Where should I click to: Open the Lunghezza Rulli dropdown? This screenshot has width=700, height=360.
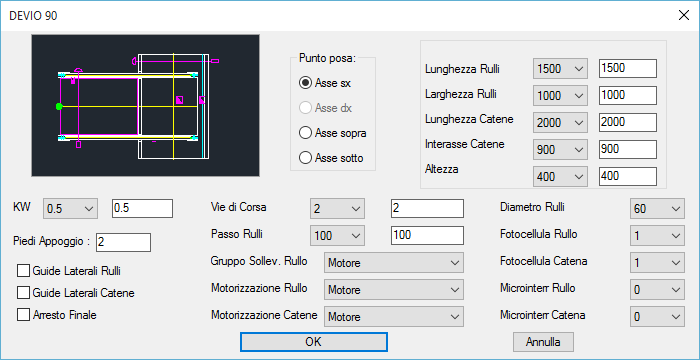point(560,69)
